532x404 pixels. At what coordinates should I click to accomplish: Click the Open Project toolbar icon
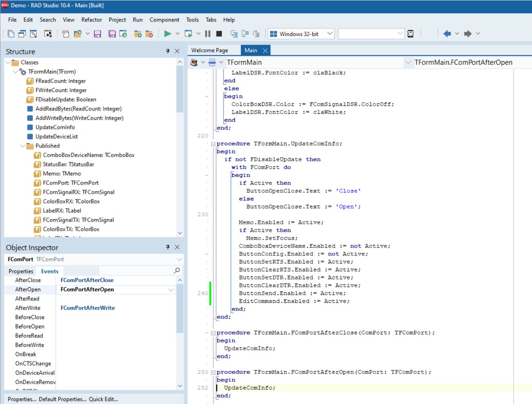[123, 34]
